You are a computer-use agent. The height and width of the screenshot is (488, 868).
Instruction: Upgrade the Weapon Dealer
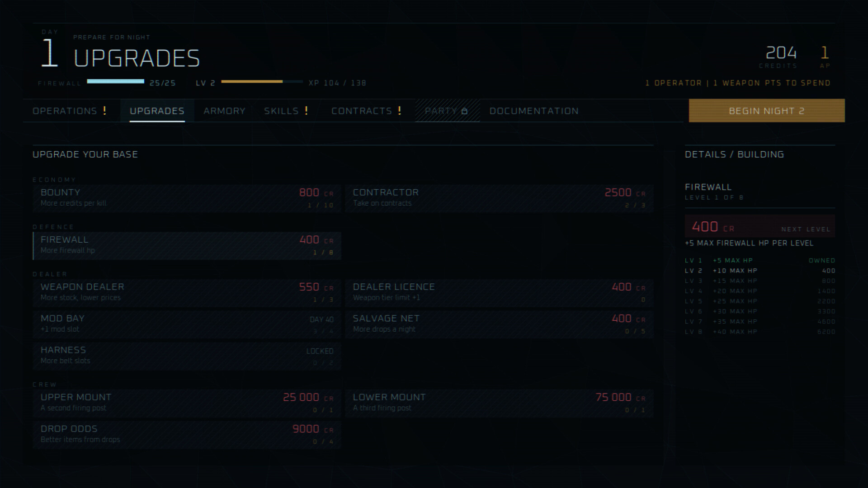187,292
